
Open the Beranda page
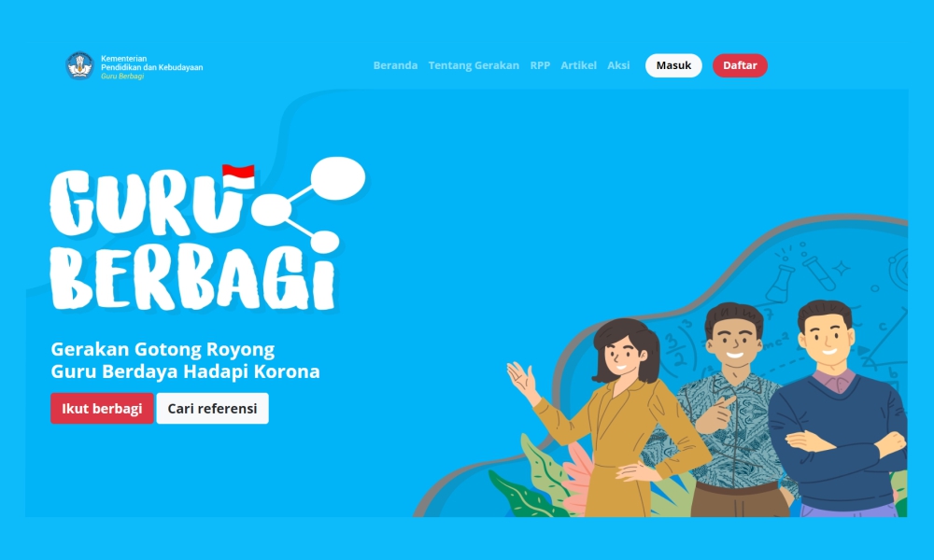394,65
